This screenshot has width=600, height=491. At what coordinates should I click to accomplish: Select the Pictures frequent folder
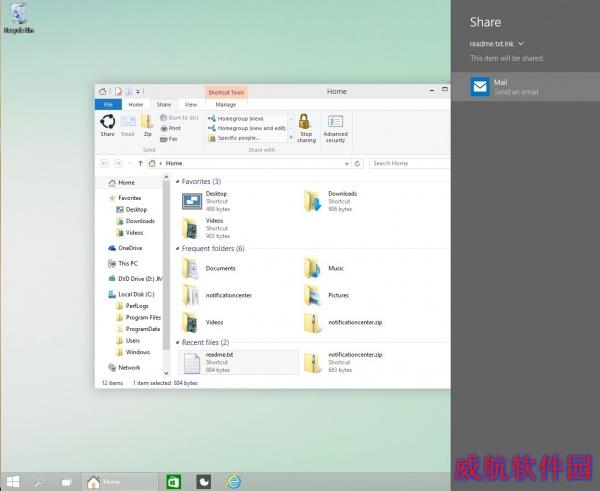pyautogui.click(x=326, y=295)
